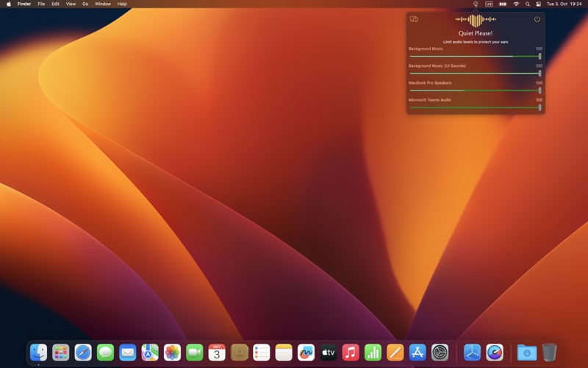
Task: Launch Safari from the Dock
Action: (83, 353)
